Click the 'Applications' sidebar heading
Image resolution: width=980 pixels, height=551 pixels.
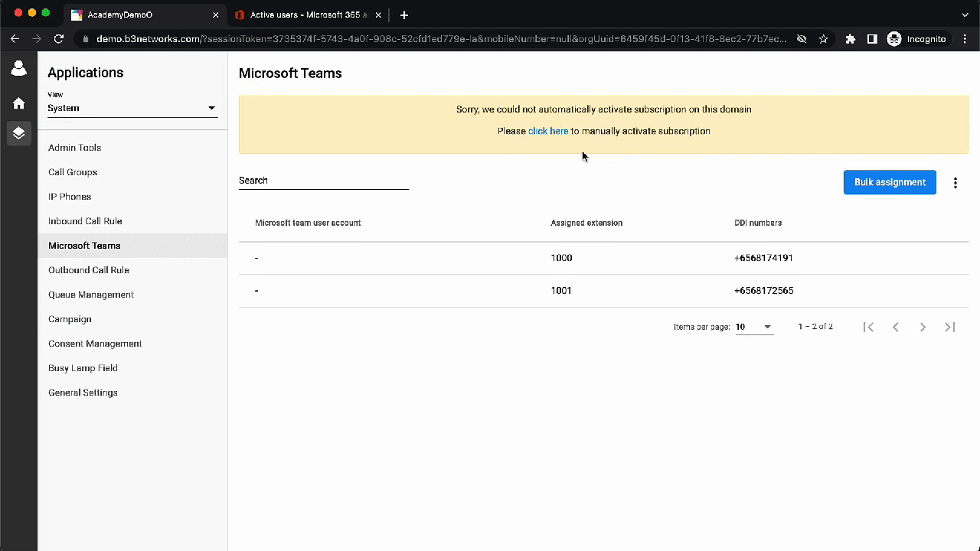(x=85, y=73)
